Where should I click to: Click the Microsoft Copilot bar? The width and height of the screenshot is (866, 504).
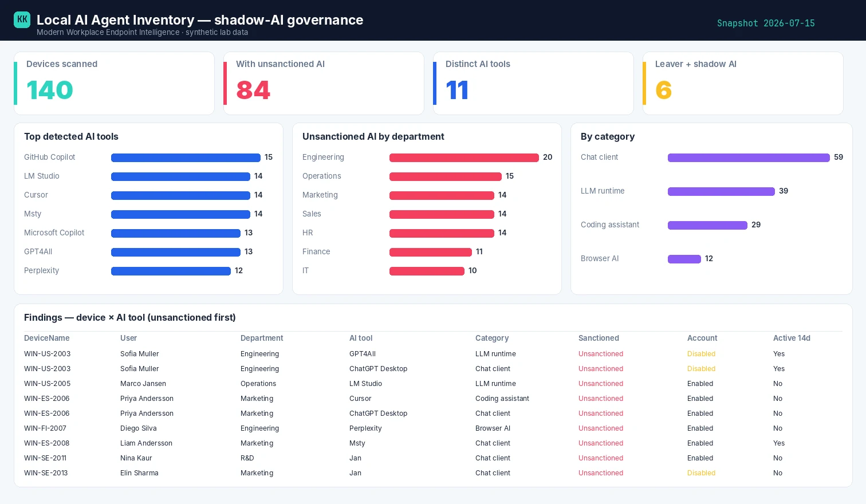176,233
